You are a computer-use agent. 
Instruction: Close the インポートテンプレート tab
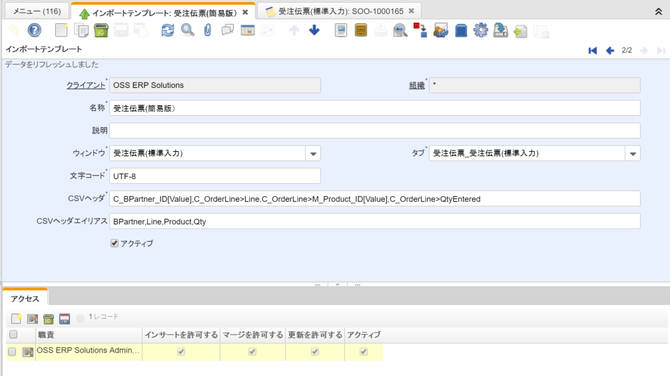coord(245,12)
